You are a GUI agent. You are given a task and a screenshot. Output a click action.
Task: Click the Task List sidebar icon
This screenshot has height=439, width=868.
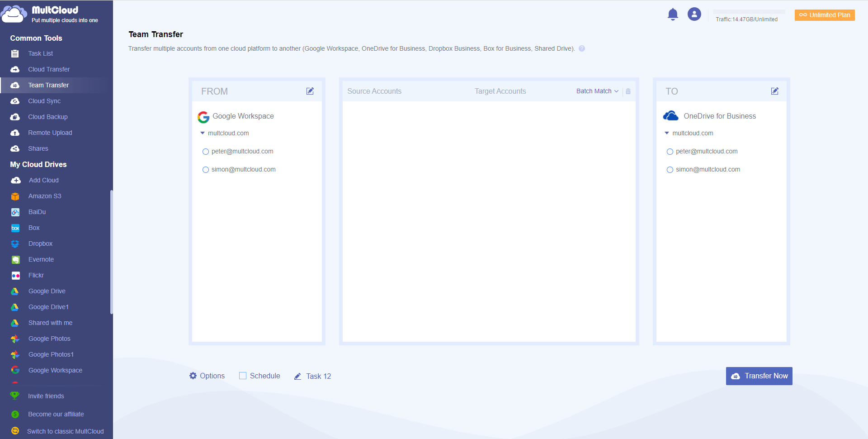15,53
